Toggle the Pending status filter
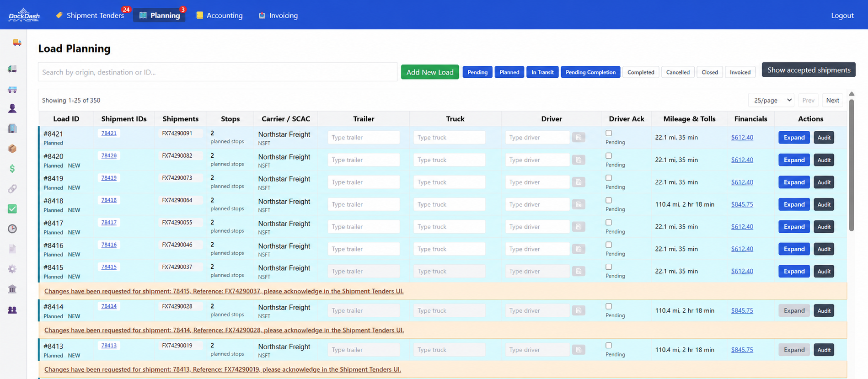The width and height of the screenshot is (868, 379). click(477, 72)
